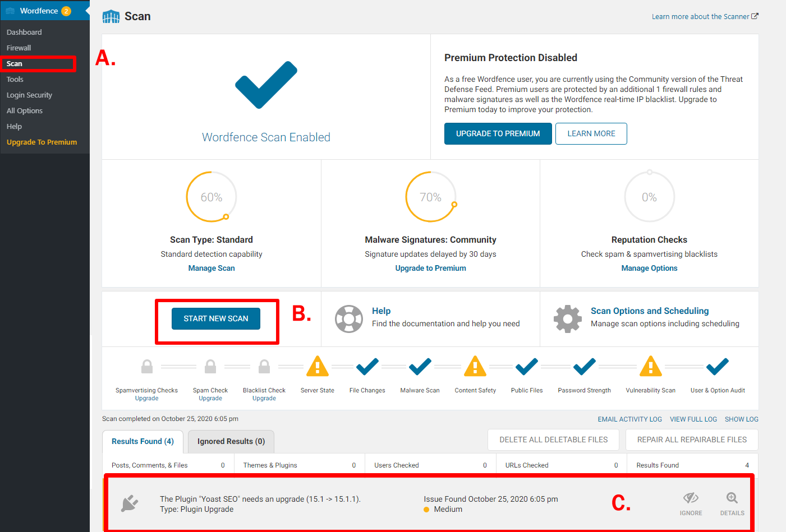
Task: Click the large Wordfence Scan Enabled checkmark
Action: click(x=266, y=85)
